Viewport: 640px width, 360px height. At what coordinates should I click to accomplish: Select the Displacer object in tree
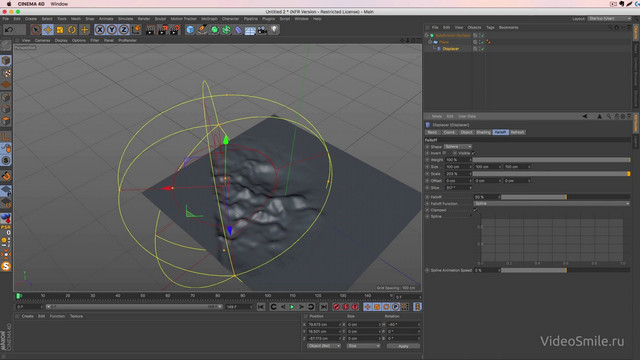(x=451, y=49)
